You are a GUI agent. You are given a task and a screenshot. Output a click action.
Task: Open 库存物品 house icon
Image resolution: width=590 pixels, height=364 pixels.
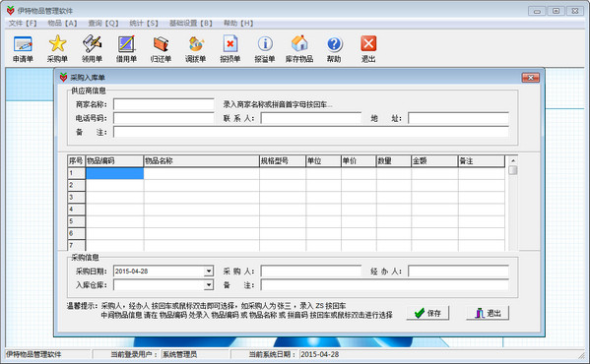(x=299, y=44)
